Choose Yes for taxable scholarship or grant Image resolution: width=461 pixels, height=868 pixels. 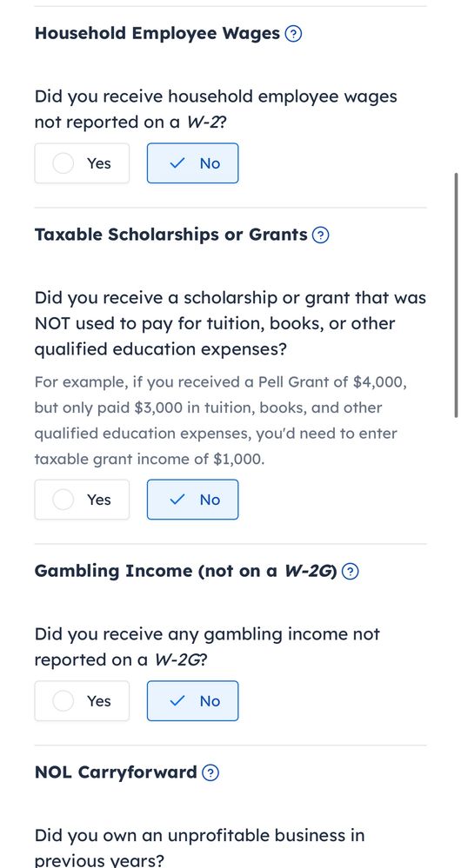(x=82, y=500)
